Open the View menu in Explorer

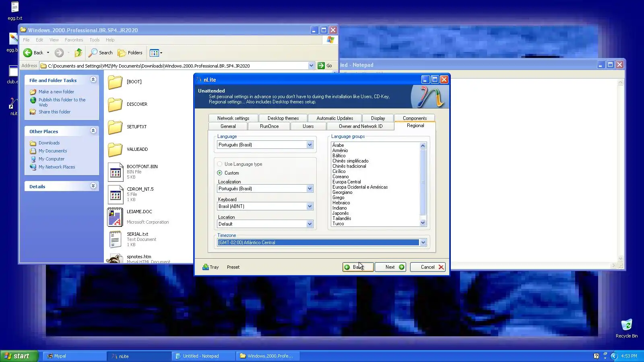point(54,40)
